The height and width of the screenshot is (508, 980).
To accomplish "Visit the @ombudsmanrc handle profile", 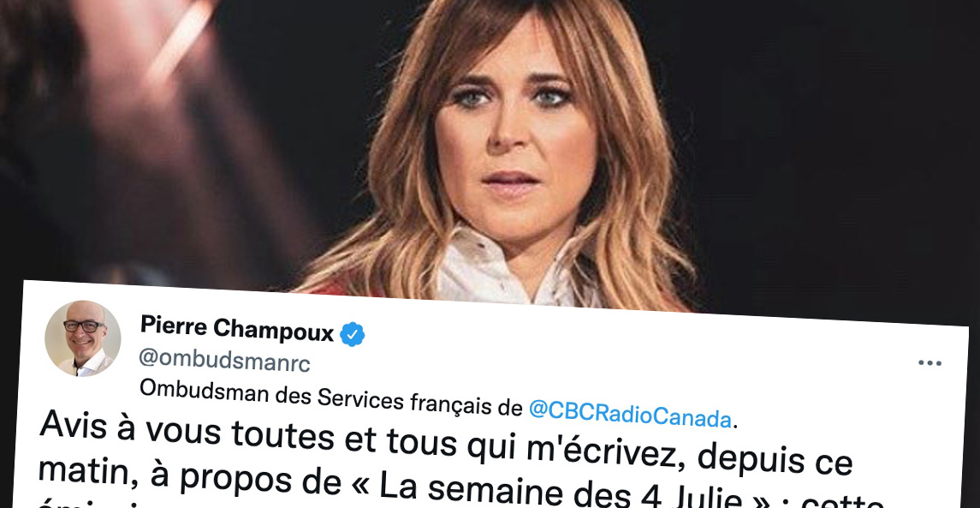I will pyautogui.click(x=224, y=361).
